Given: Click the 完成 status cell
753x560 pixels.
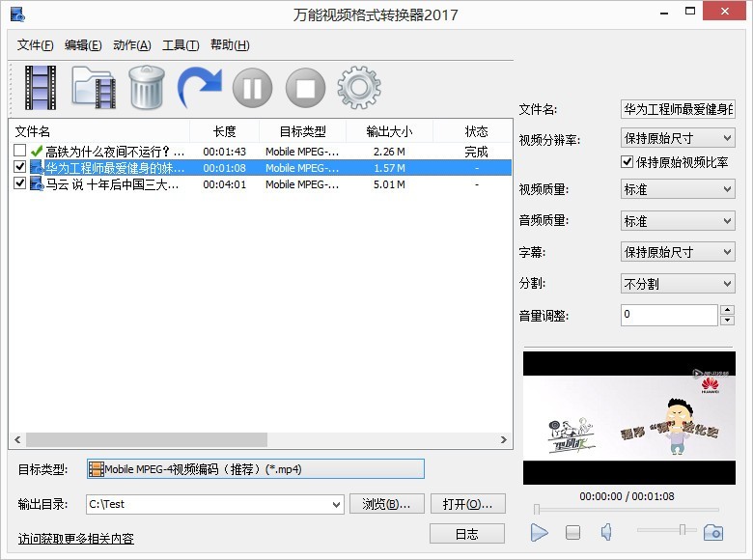Looking at the screenshot, I should 476,152.
